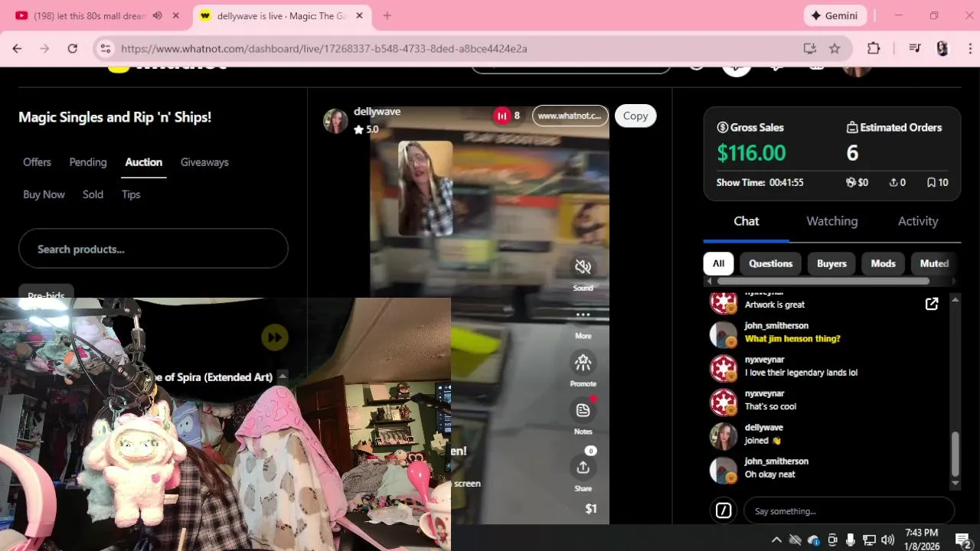
Task: Select the Auction tab
Action: pos(144,162)
